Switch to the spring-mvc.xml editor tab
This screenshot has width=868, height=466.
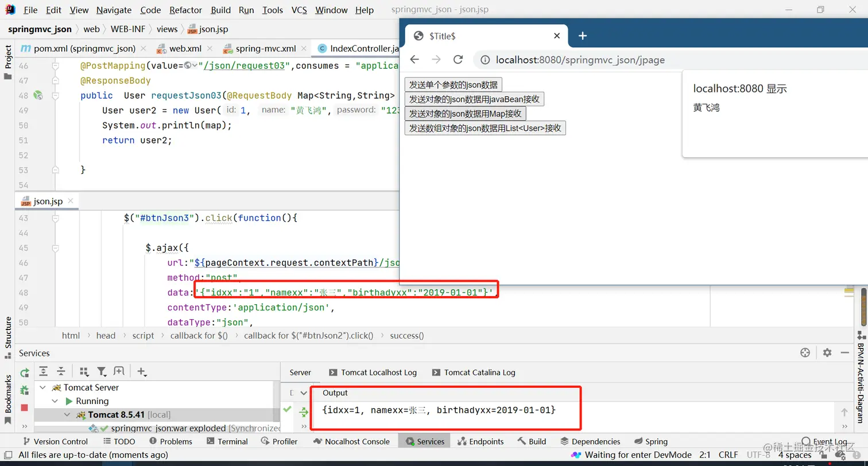click(x=265, y=49)
